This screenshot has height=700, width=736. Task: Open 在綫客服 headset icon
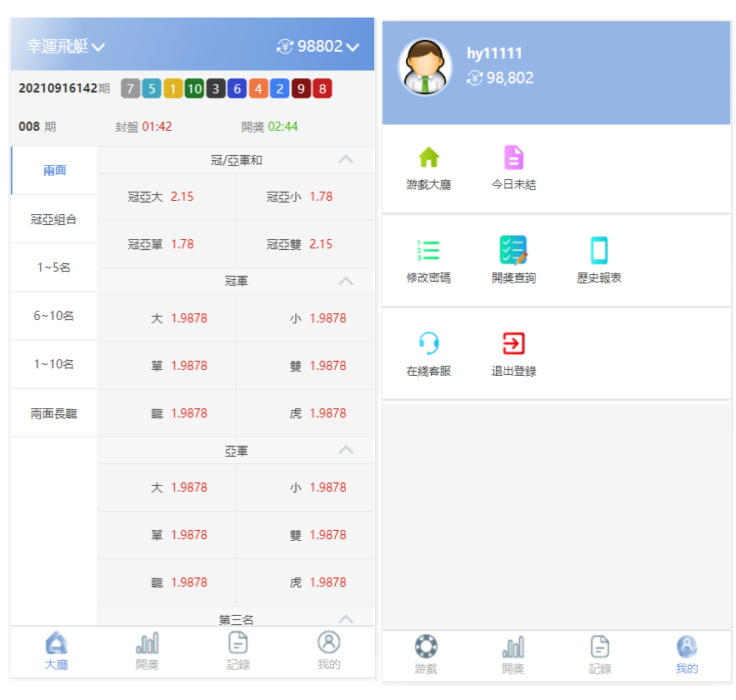428,343
